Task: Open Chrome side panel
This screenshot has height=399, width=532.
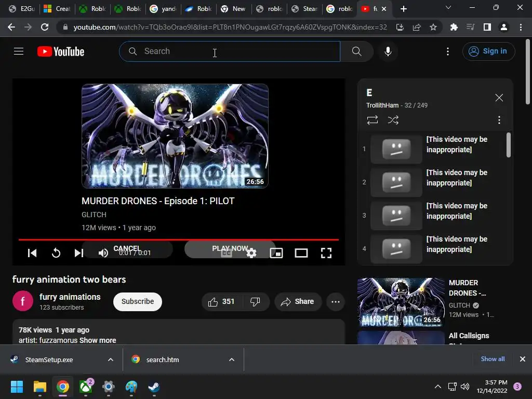Action: click(487, 27)
